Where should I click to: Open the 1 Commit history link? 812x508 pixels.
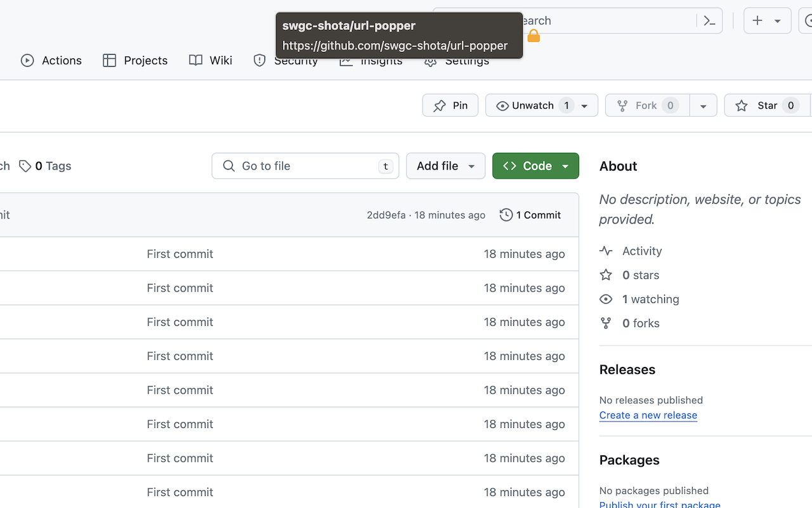[530, 215]
